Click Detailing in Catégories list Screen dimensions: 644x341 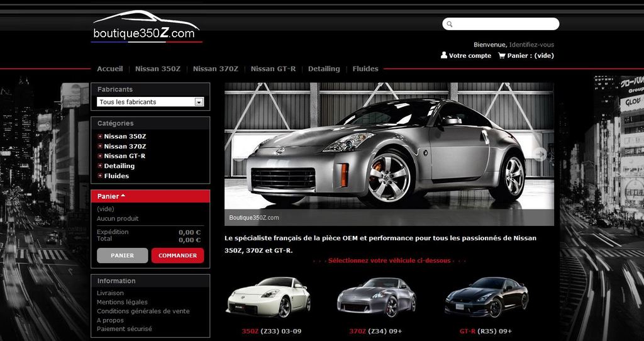click(x=119, y=166)
